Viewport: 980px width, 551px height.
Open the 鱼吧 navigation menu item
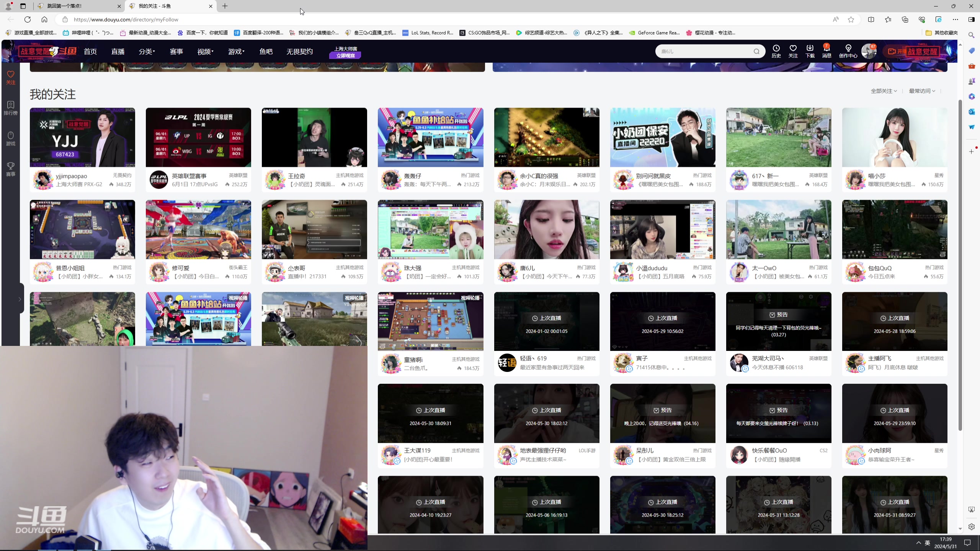point(266,52)
